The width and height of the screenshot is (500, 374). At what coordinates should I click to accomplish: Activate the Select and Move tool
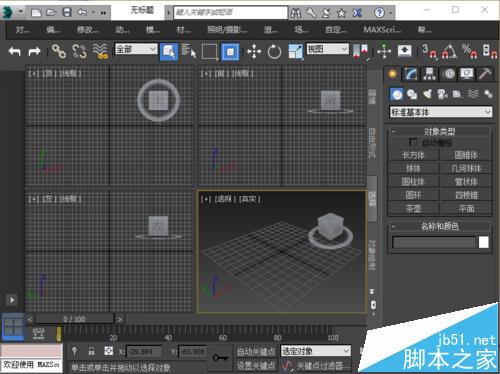254,52
